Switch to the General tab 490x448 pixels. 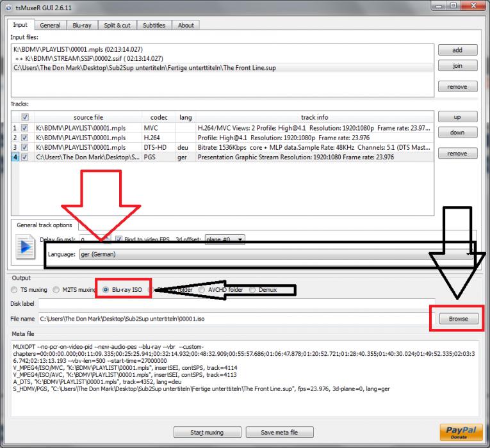50,26
